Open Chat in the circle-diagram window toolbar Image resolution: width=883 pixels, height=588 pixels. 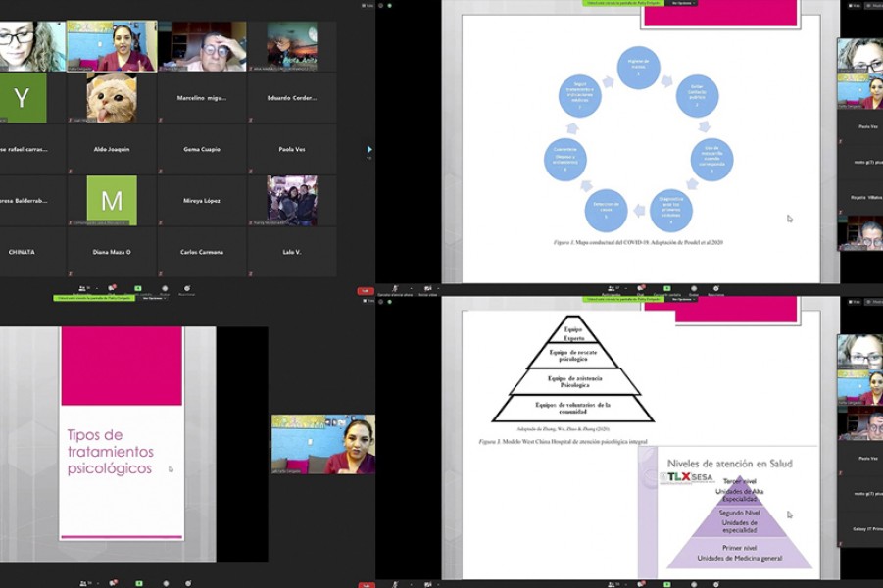click(x=640, y=289)
